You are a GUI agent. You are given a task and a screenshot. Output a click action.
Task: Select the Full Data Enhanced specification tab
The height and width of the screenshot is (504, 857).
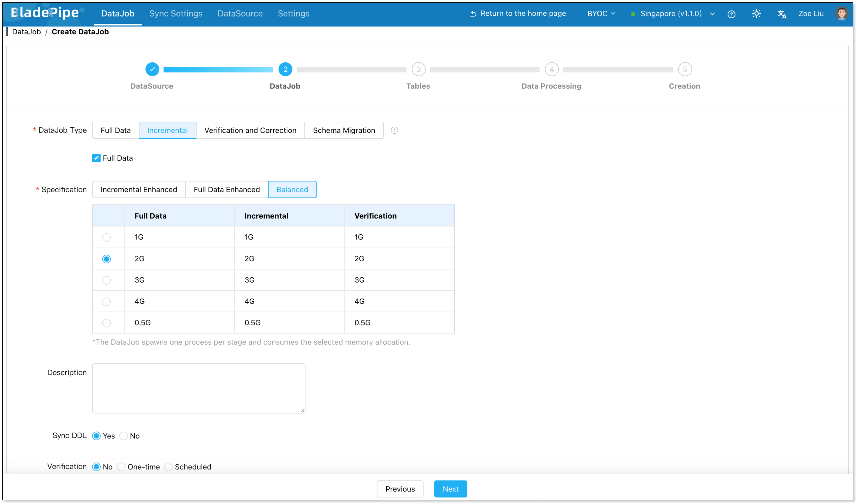point(226,189)
